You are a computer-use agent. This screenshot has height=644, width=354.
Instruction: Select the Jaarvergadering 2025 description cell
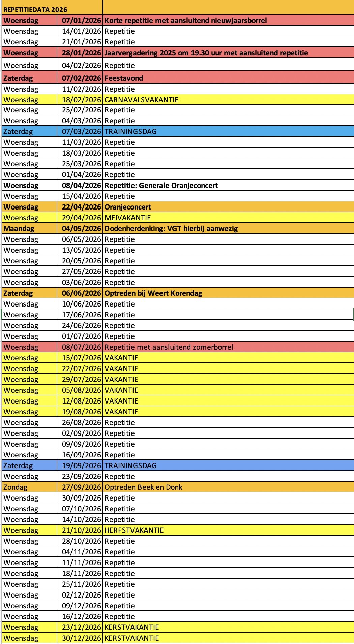206,53
